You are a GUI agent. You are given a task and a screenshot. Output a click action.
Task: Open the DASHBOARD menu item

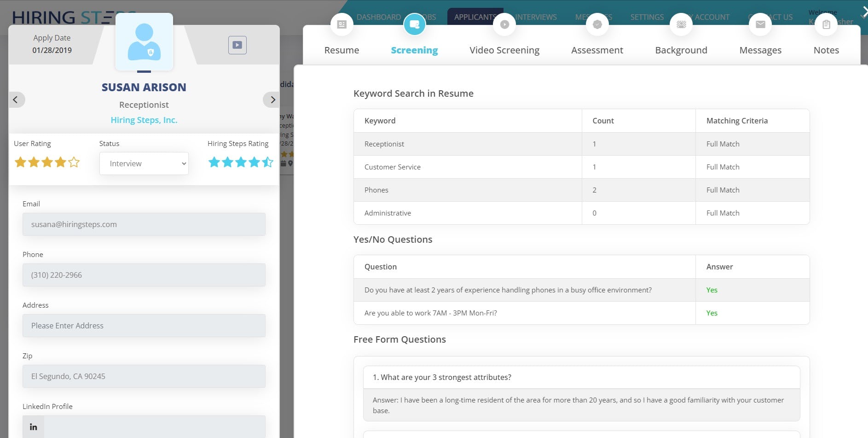tap(378, 17)
